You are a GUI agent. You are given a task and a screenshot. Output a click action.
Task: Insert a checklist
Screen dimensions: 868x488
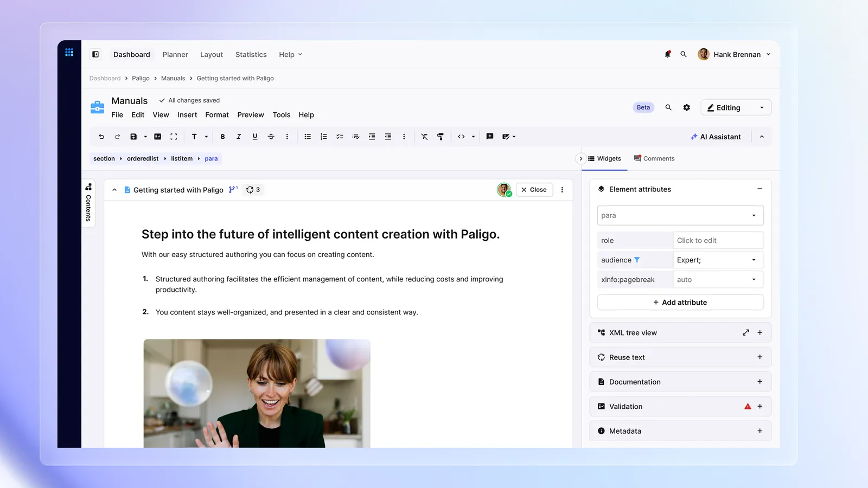[x=340, y=137]
